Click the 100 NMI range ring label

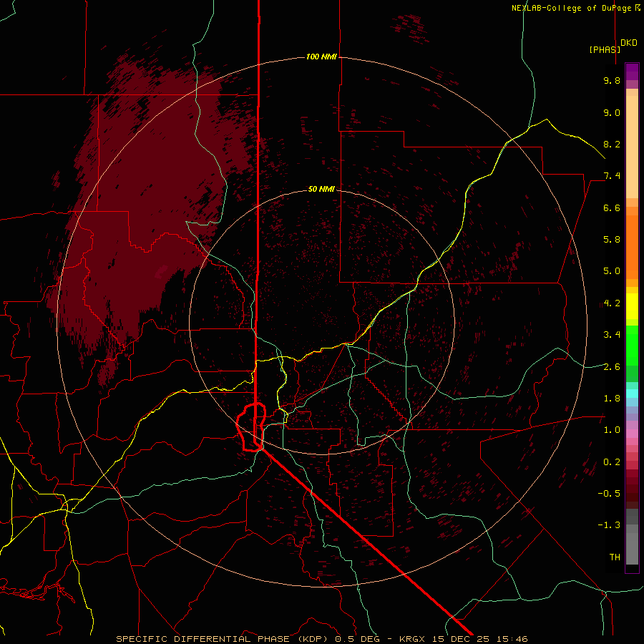coord(321,57)
